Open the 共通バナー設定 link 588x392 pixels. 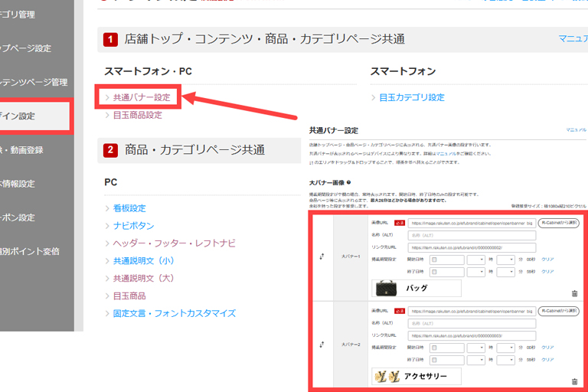coord(142,97)
